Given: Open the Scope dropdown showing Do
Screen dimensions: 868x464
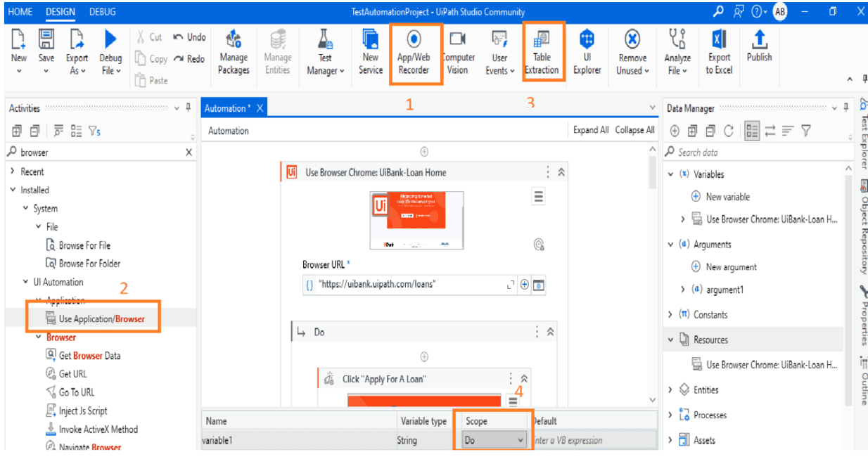Looking at the screenshot, I should click(494, 440).
